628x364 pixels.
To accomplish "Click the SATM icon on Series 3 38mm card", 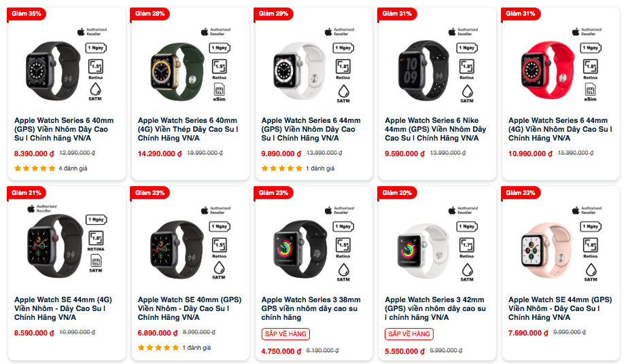I will pos(343,272).
